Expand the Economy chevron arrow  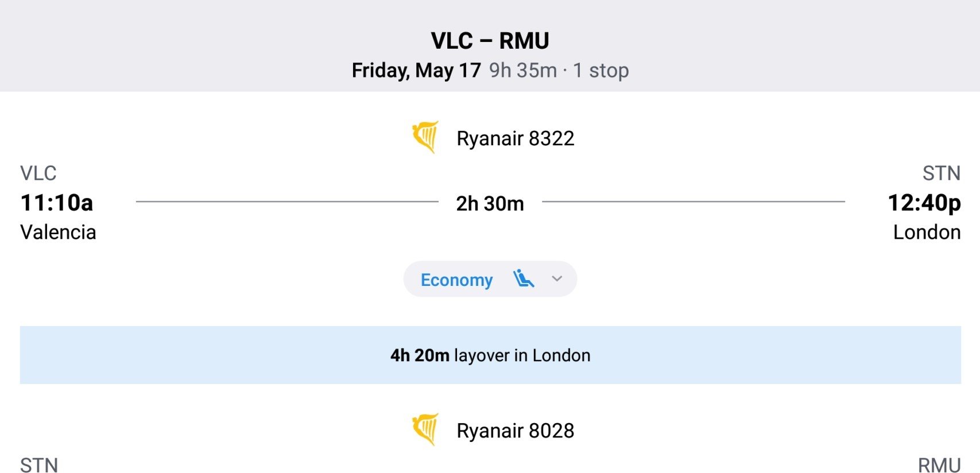(557, 279)
